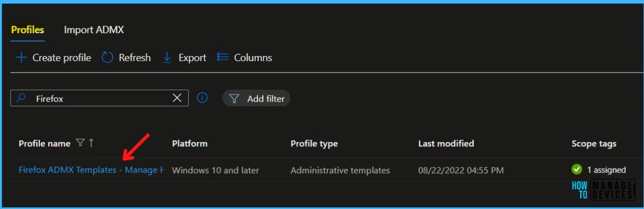Click the plus icon beside Create profile
The height and width of the screenshot is (209, 644).
[21, 58]
